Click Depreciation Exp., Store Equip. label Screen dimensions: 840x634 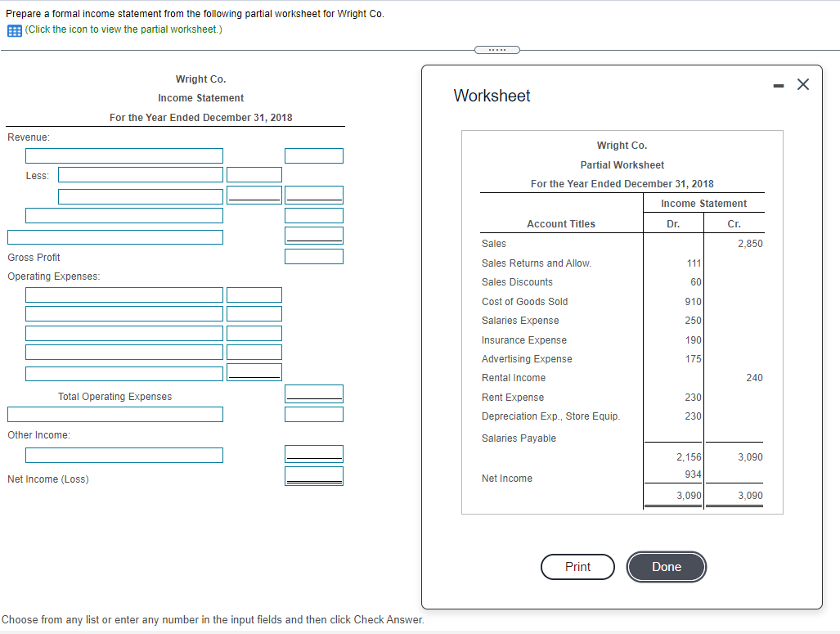tap(550, 416)
